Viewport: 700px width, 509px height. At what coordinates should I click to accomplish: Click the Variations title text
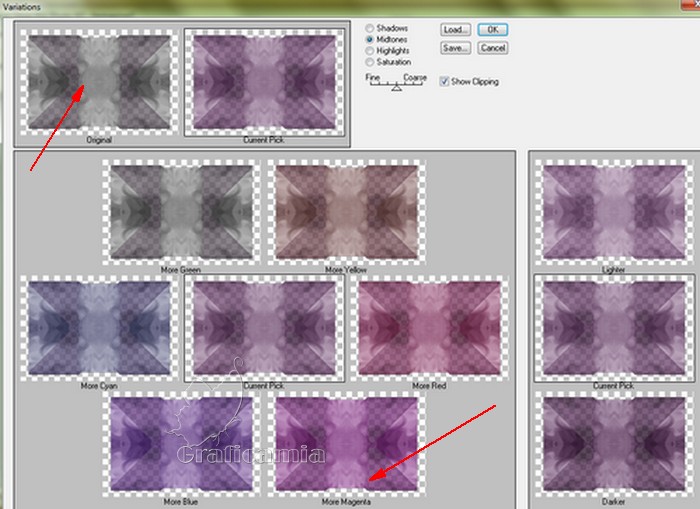(x=21, y=7)
